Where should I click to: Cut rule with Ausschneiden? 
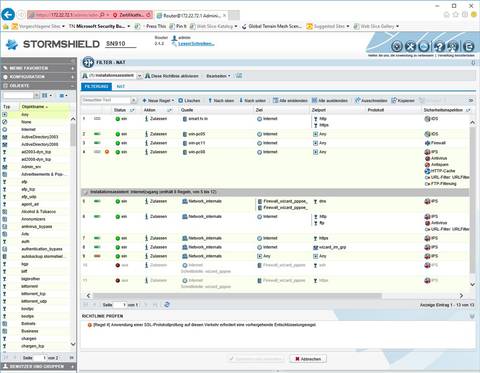pyautogui.click(x=371, y=100)
